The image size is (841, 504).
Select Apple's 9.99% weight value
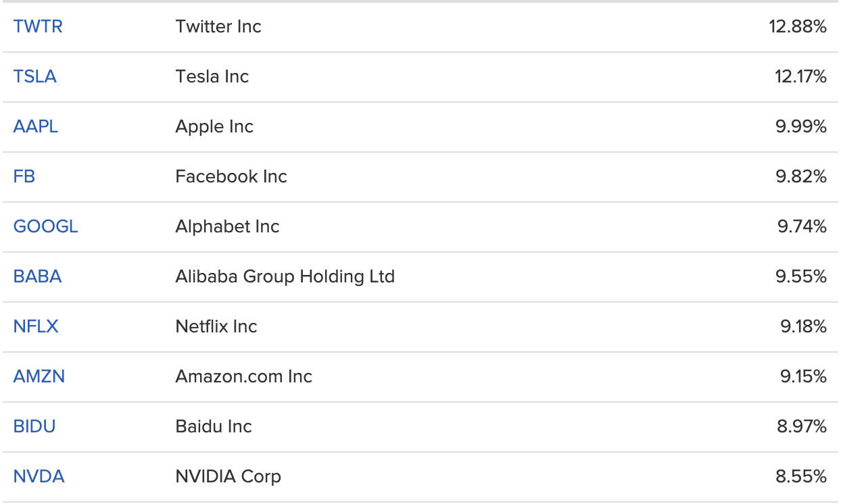801,127
